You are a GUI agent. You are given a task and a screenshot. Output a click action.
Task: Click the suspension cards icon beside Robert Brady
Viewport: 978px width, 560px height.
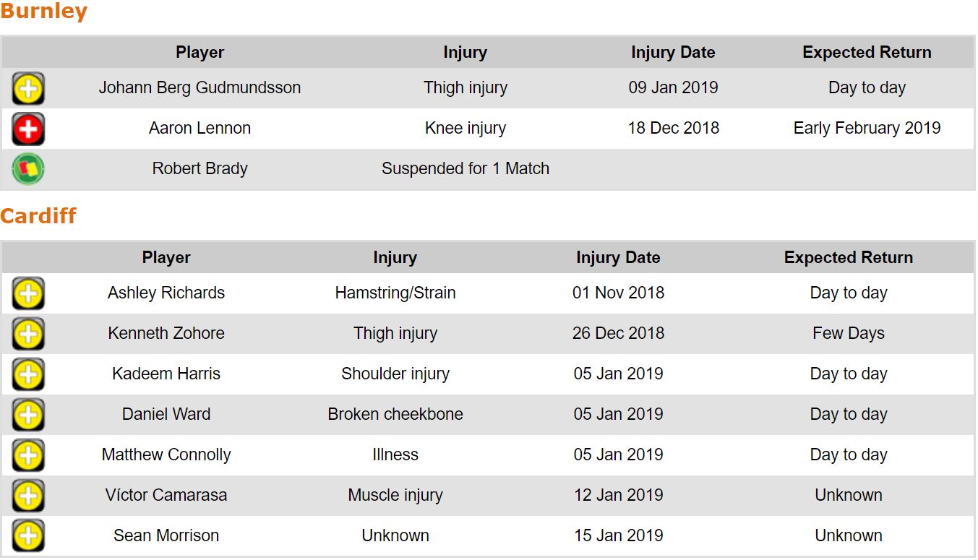click(x=28, y=169)
